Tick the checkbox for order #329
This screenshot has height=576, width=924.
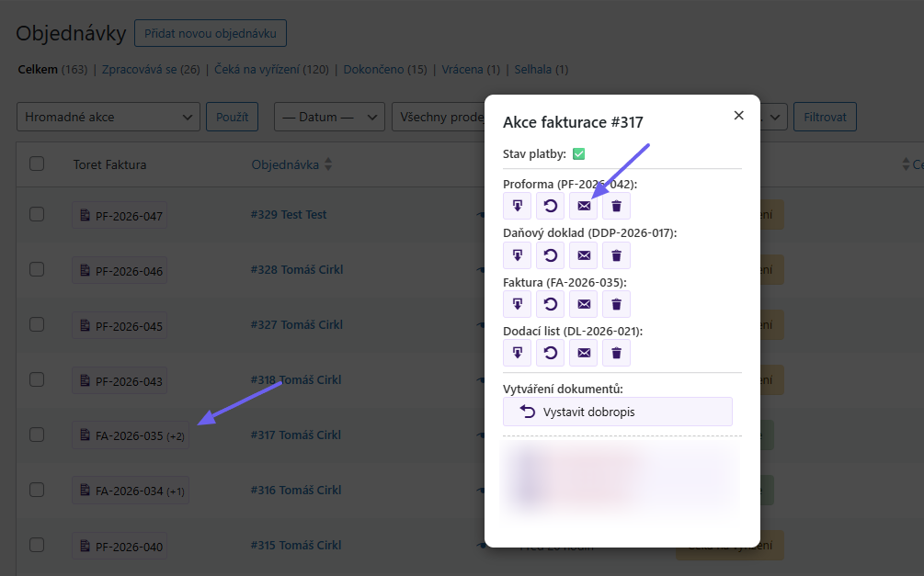click(x=37, y=214)
